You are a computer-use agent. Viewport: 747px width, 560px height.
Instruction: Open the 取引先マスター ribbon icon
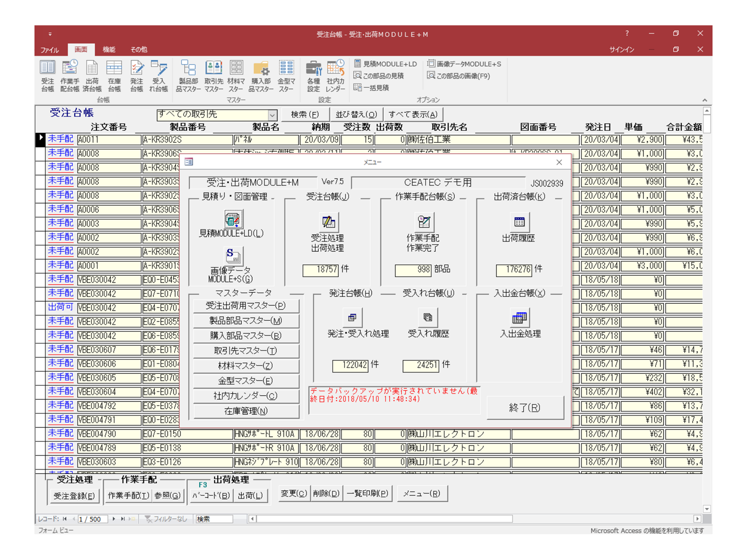click(214, 76)
